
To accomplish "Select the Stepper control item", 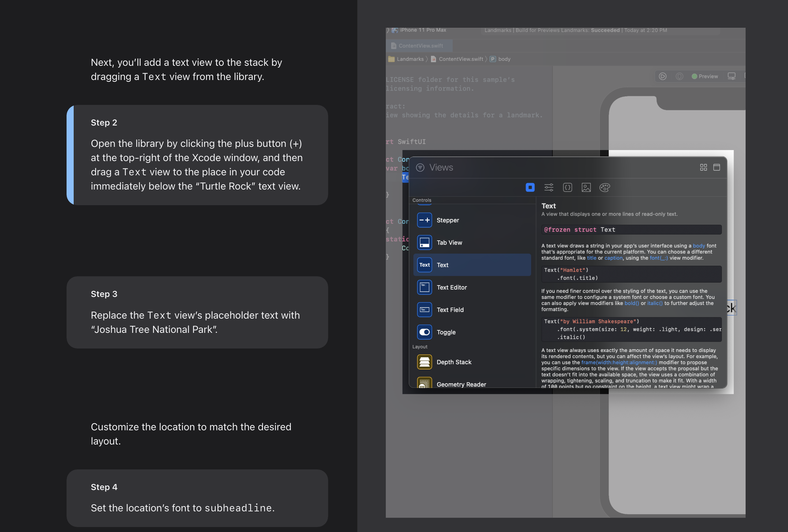I will 448,220.
